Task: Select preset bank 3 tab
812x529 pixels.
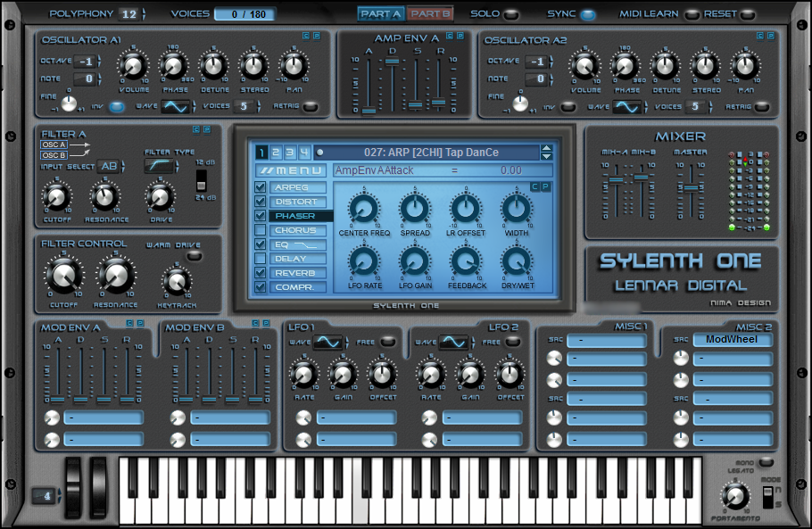Action: click(290, 153)
